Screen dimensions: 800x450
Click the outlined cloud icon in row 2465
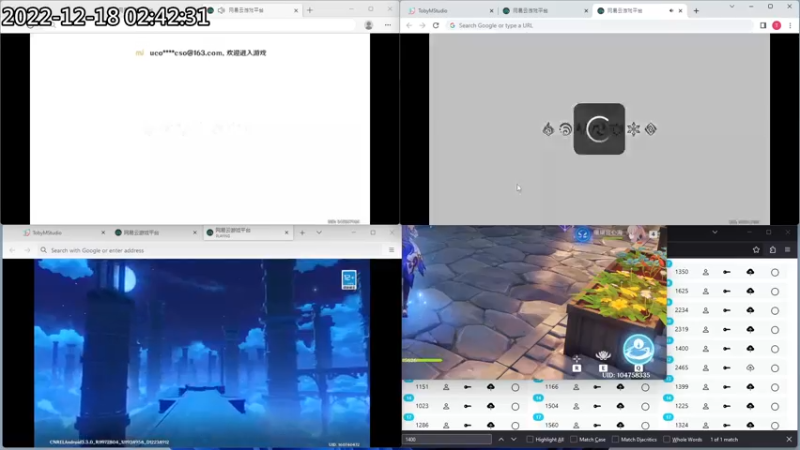[750, 368]
